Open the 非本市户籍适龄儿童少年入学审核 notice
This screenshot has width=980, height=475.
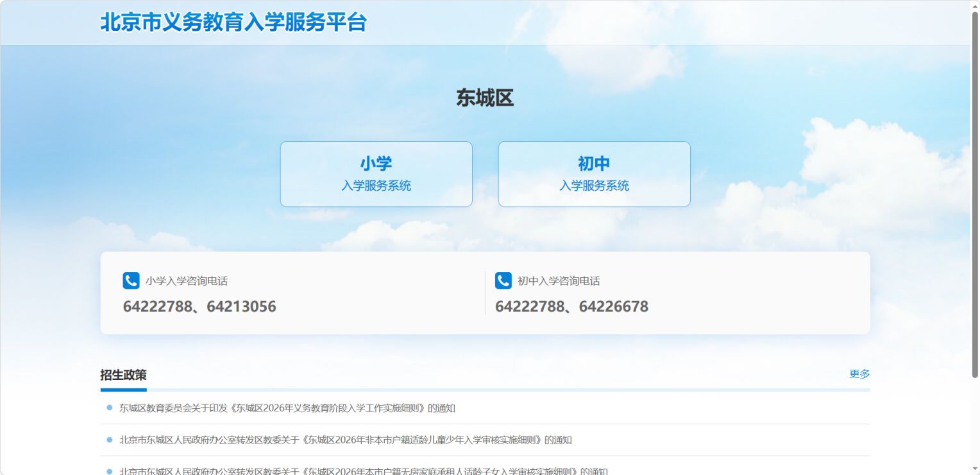coord(346,440)
